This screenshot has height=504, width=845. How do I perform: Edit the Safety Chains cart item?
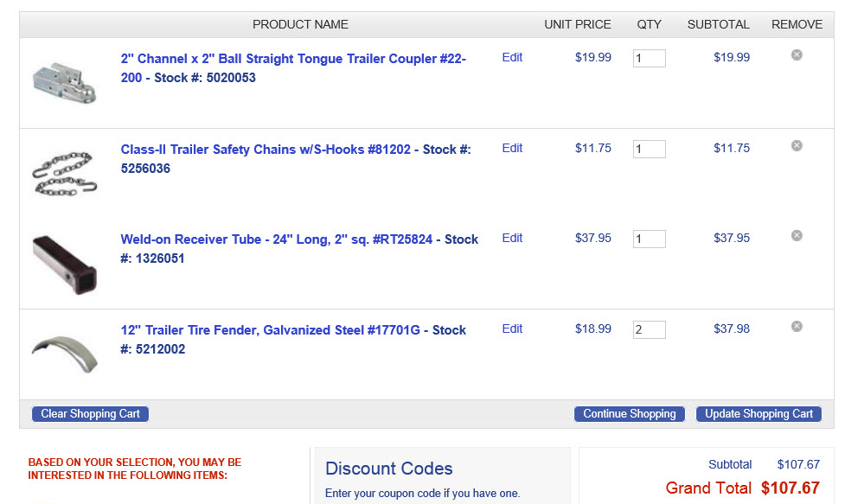tap(512, 148)
